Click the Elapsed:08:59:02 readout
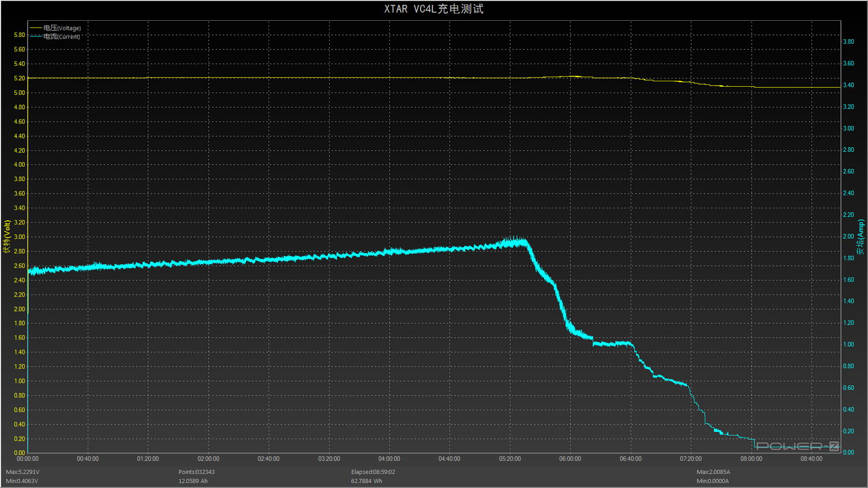 (x=373, y=472)
